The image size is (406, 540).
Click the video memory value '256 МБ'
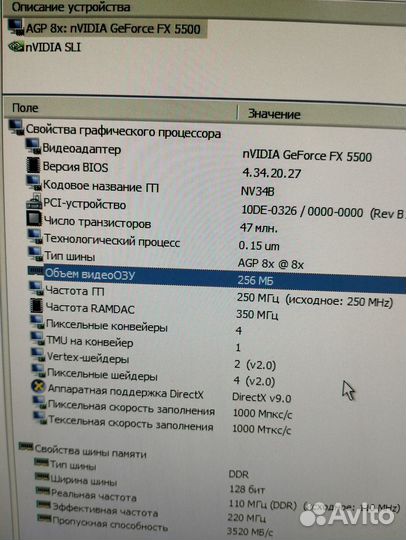click(x=255, y=281)
